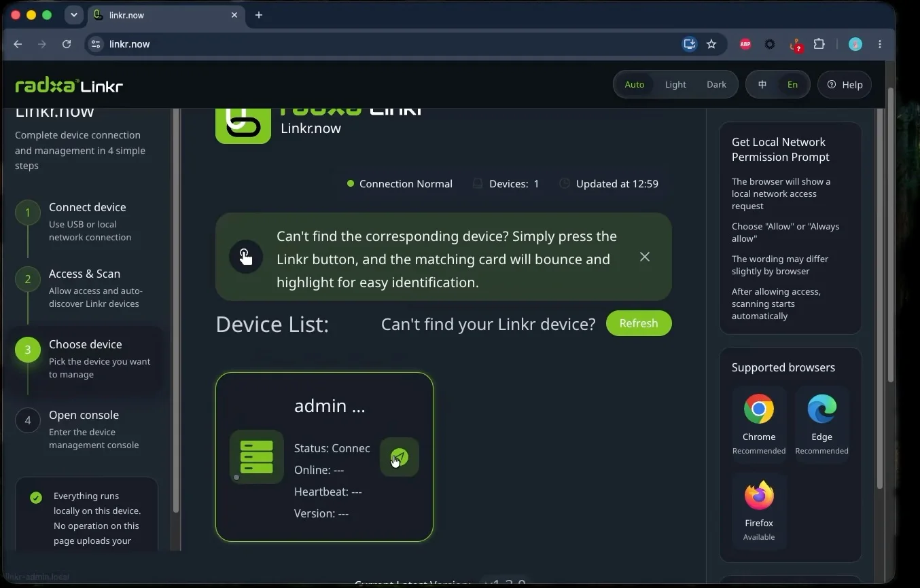Open the Help button
920x588 pixels.
[845, 85]
